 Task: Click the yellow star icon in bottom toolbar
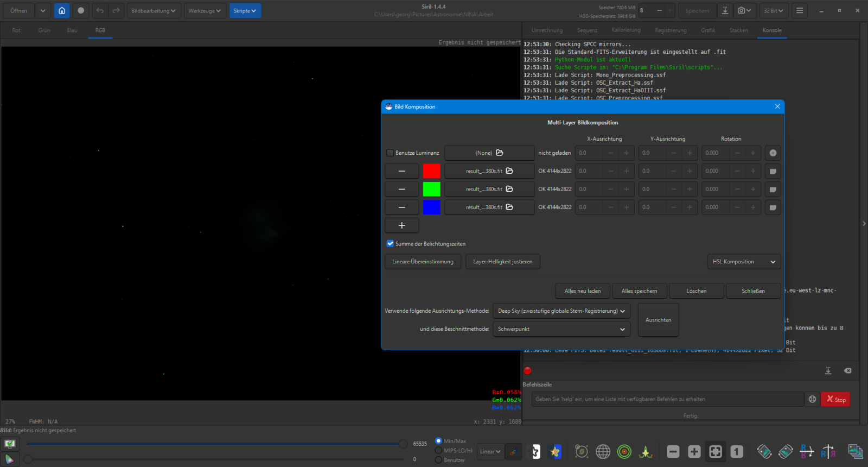point(555,451)
